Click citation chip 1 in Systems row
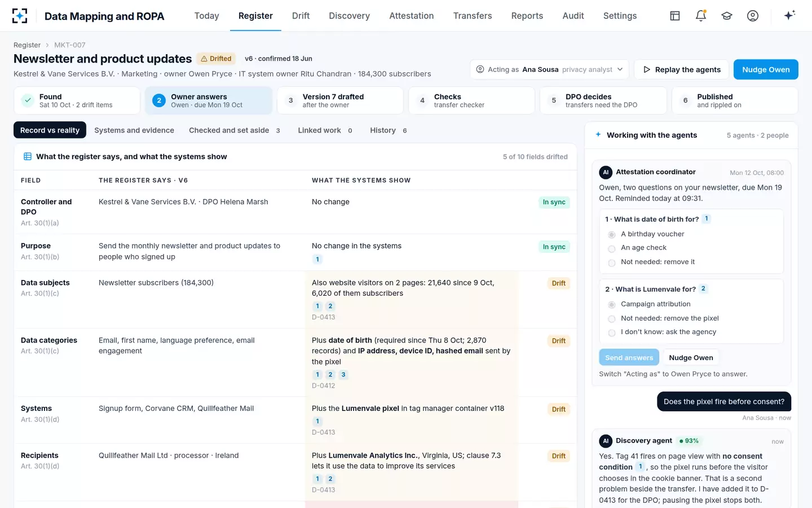This screenshot has width=812, height=508. click(x=317, y=421)
